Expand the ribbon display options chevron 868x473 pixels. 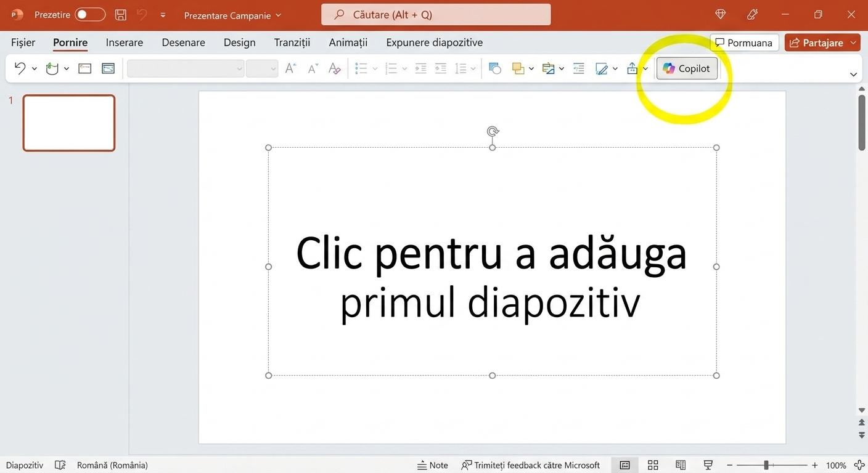tap(854, 75)
